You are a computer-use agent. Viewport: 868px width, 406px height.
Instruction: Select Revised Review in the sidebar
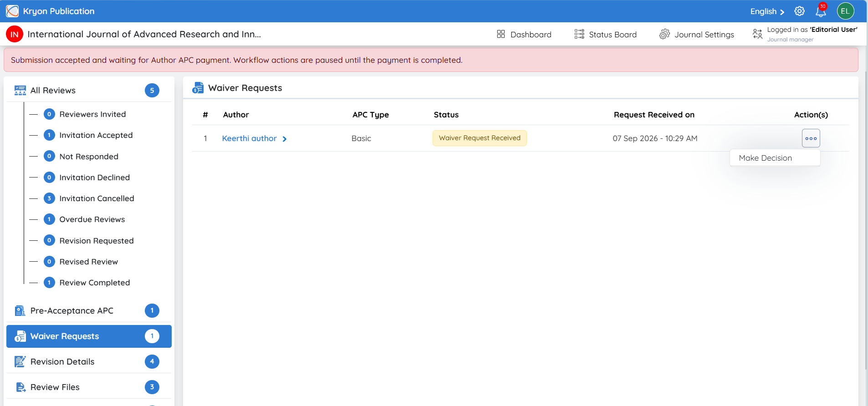[x=88, y=262]
